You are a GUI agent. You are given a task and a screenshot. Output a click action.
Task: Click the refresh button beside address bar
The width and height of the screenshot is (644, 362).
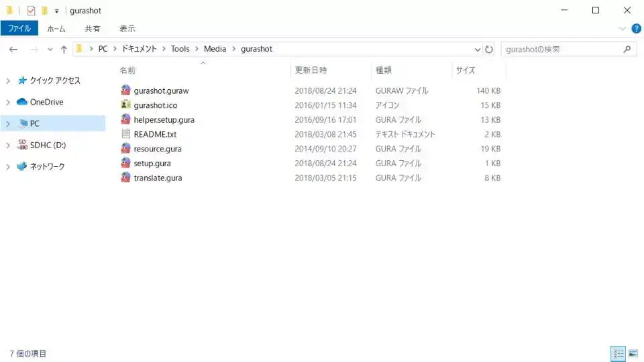pyautogui.click(x=489, y=49)
